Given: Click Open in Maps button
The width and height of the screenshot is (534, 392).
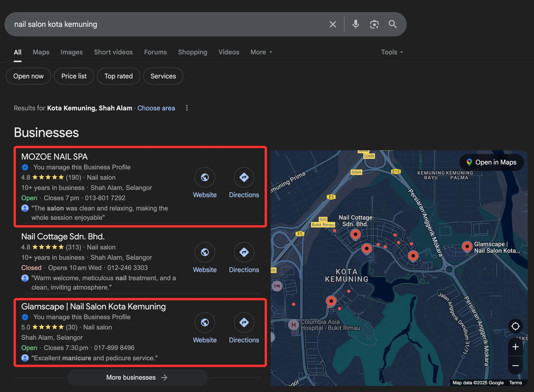Looking at the screenshot, I should 491,162.
